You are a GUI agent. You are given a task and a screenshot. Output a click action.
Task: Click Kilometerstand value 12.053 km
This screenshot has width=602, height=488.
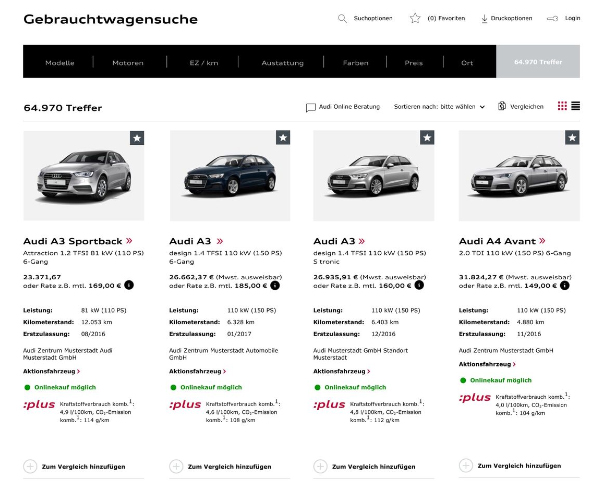[97, 322]
